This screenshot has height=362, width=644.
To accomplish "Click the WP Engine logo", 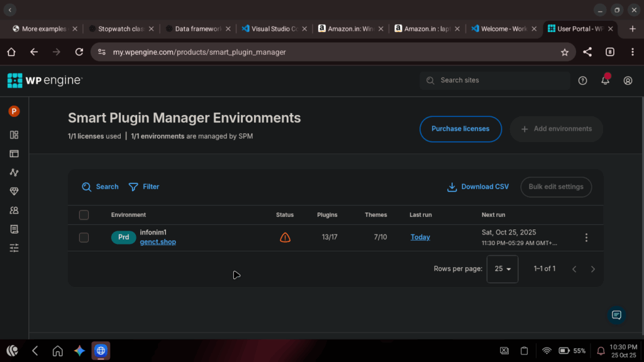I will pyautogui.click(x=45, y=80).
